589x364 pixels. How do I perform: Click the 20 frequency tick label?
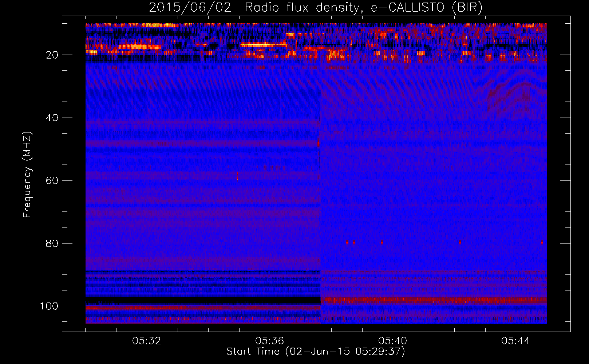(52, 55)
